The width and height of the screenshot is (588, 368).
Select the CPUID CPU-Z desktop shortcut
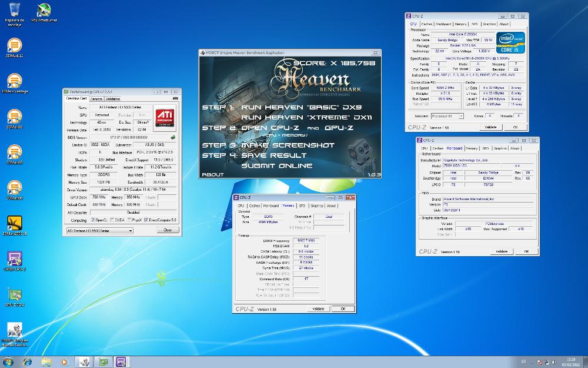click(x=14, y=261)
